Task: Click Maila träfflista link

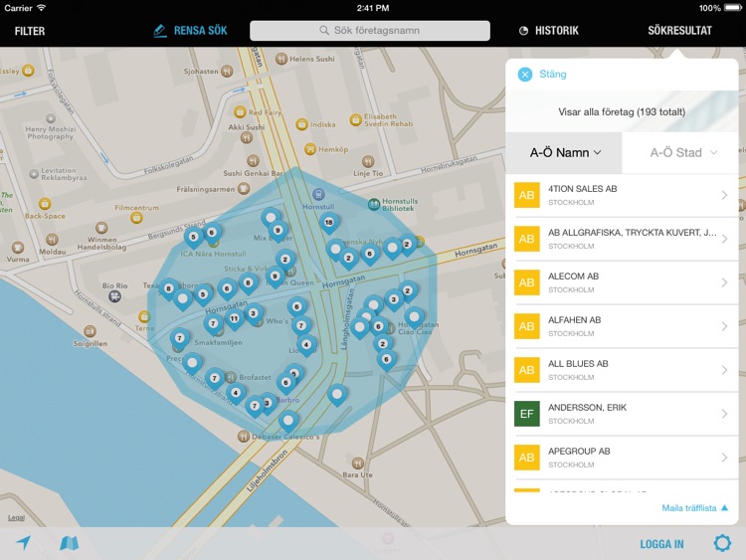Action: click(694, 508)
